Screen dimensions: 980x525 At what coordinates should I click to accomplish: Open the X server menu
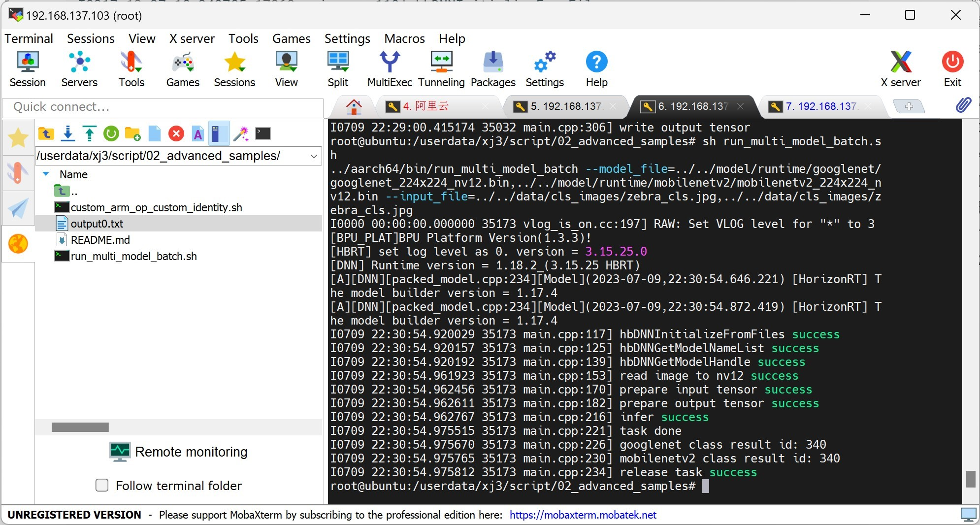pos(192,38)
